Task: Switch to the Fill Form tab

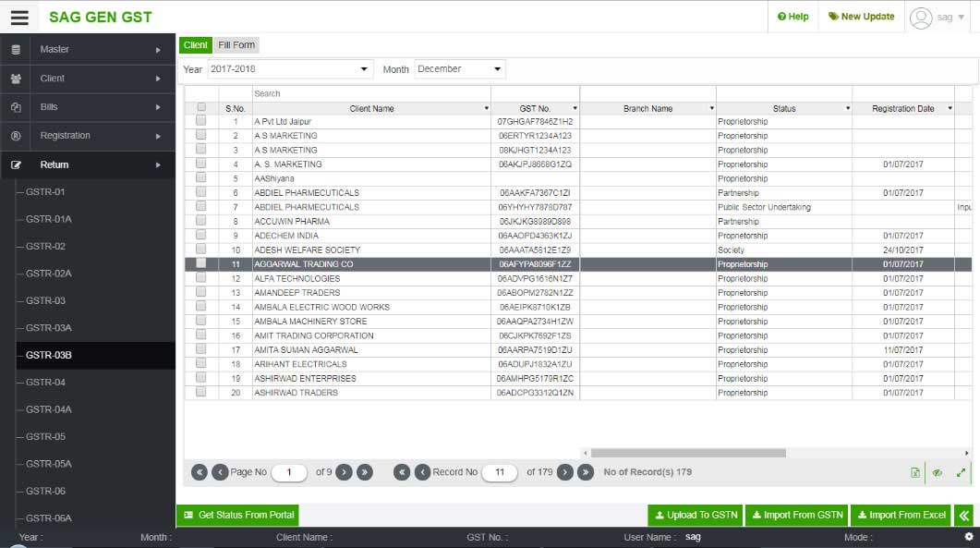Action: [236, 45]
